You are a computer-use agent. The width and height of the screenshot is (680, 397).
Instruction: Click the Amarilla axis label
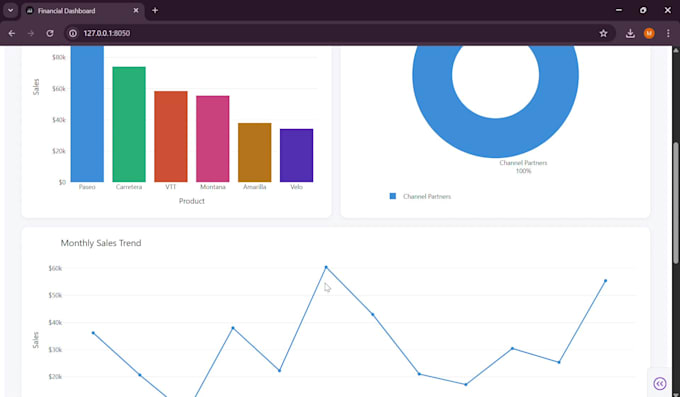(255, 187)
